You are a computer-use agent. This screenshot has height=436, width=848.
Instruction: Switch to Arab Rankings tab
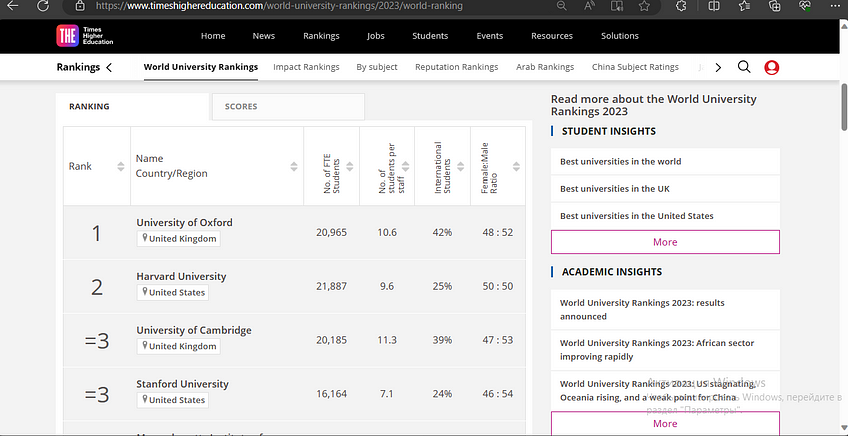pos(545,67)
